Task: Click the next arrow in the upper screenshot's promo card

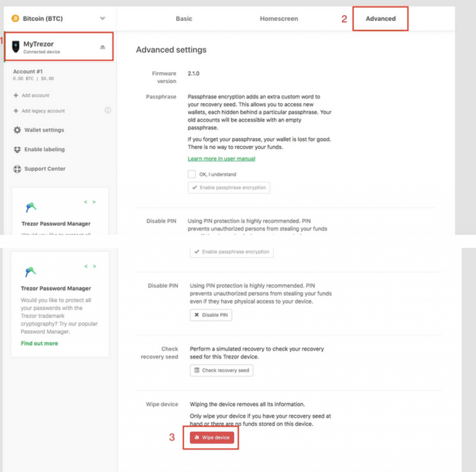Action: tap(94, 202)
